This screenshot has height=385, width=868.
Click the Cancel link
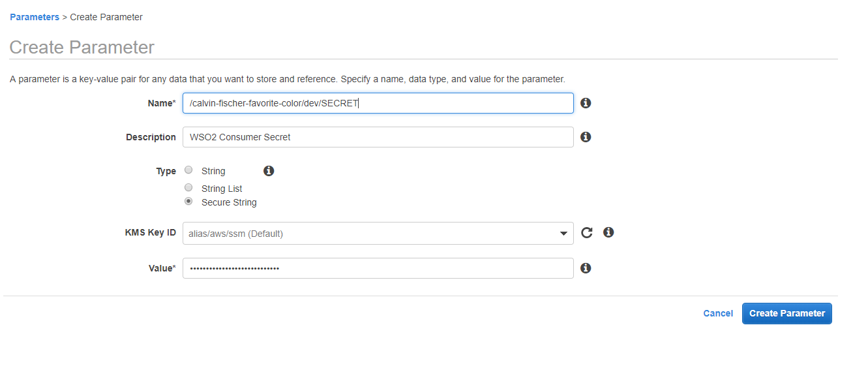pyautogui.click(x=718, y=313)
